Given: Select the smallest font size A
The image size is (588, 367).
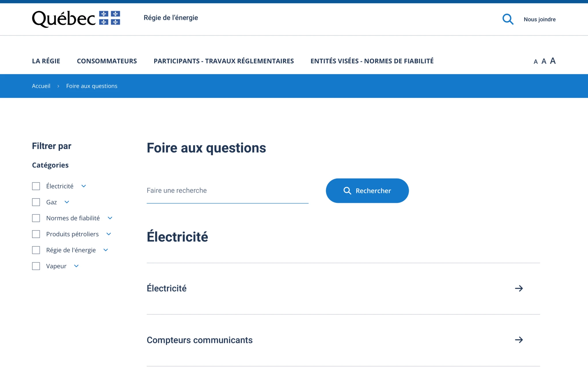Looking at the screenshot, I should click(x=535, y=62).
